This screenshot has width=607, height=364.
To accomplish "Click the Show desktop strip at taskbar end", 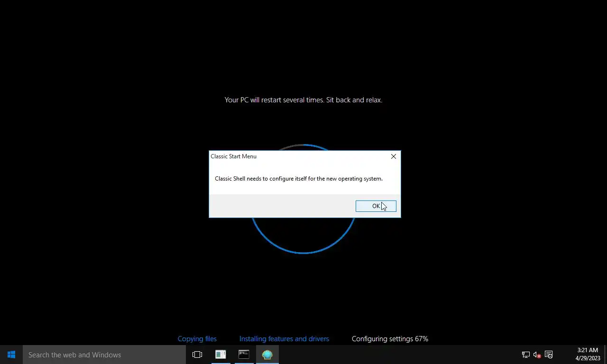I will [x=606, y=355].
